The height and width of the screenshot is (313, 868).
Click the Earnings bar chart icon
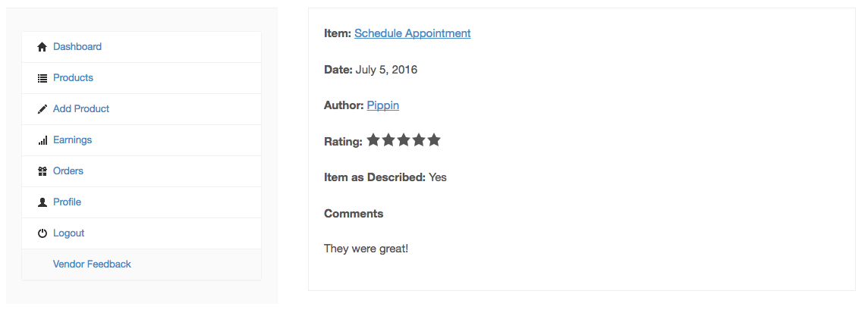coord(42,140)
